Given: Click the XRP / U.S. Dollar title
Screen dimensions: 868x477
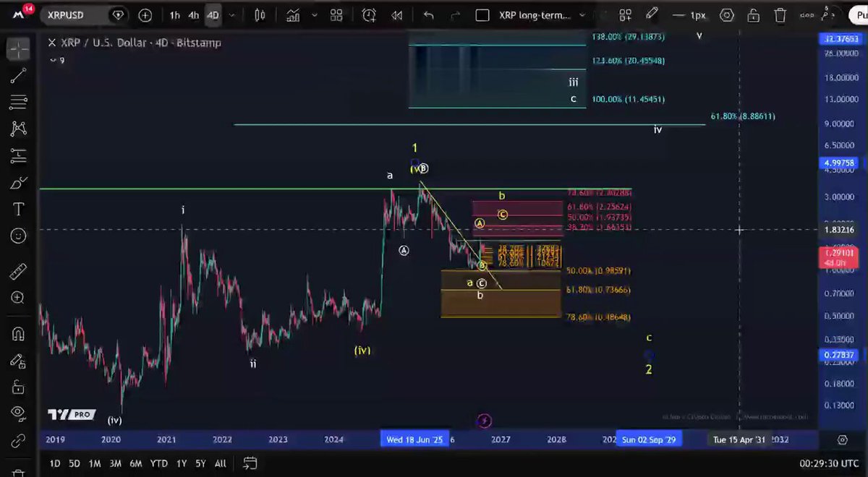Looking at the screenshot, I should coord(141,43).
